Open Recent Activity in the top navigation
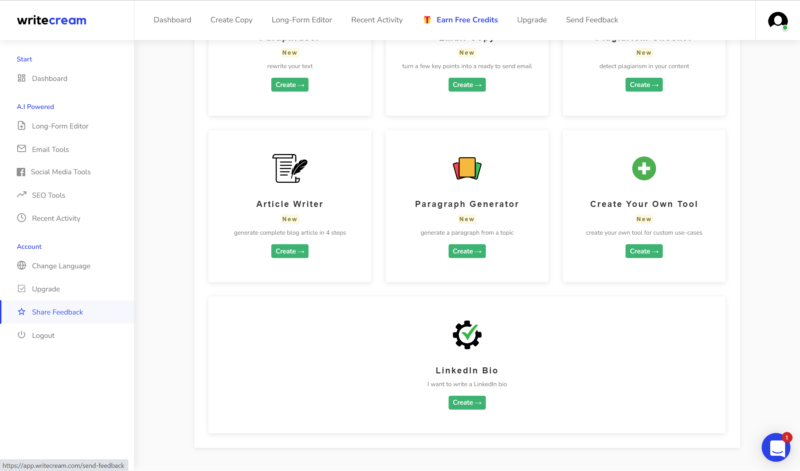Viewport: 800px width, 471px height. tap(377, 20)
